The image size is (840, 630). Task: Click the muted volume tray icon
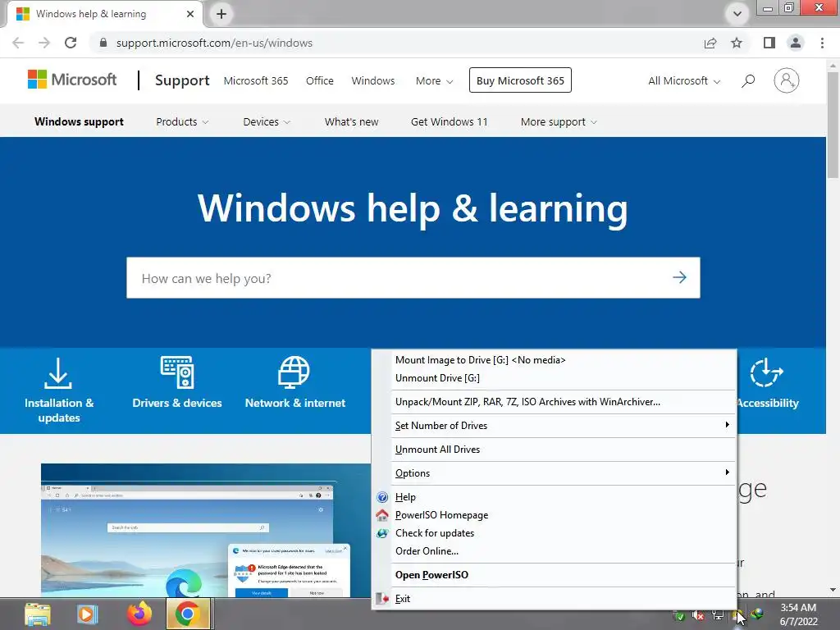[x=697, y=615]
